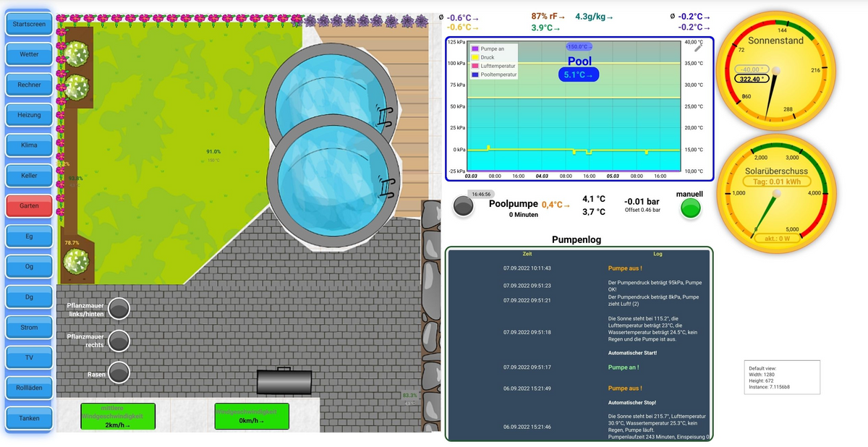
Task: Click the Zeit column header in Pumpenlog
Action: coord(527,254)
